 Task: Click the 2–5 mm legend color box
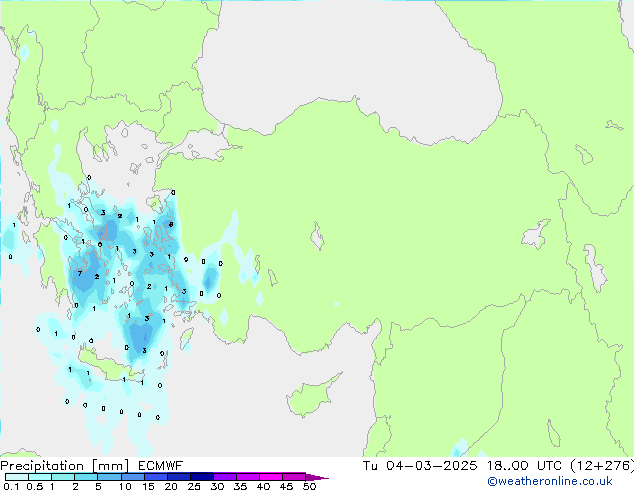86,477
